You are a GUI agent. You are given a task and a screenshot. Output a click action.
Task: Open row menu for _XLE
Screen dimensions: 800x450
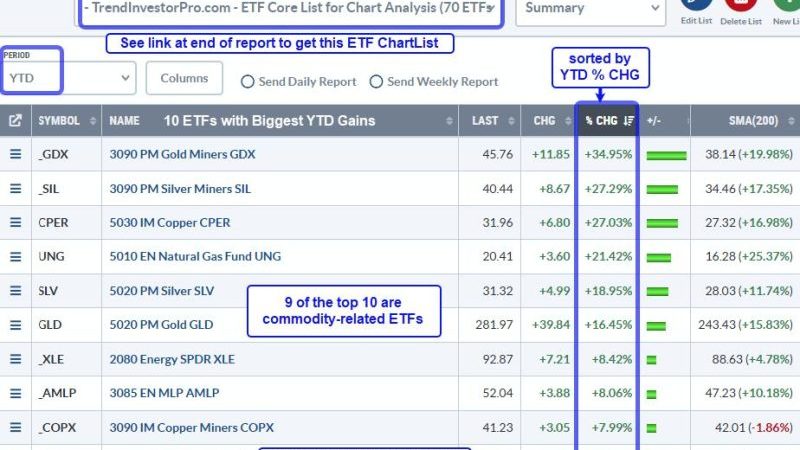click(x=15, y=359)
